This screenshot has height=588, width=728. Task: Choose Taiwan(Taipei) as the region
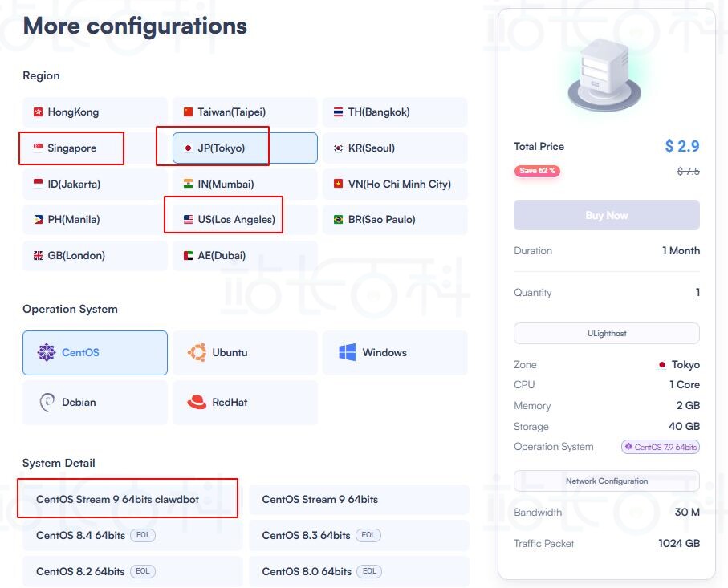click(245, 112)
